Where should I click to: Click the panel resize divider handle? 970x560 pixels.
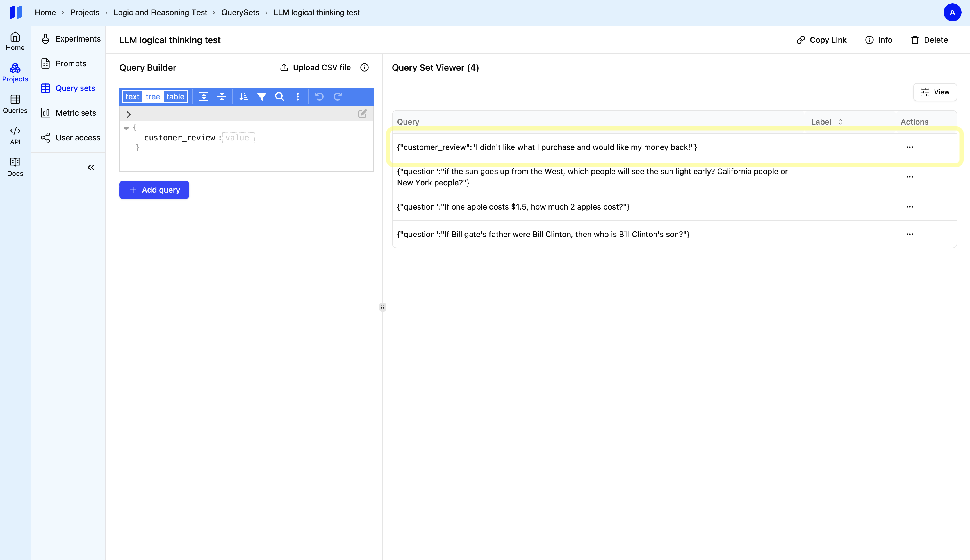382,307
